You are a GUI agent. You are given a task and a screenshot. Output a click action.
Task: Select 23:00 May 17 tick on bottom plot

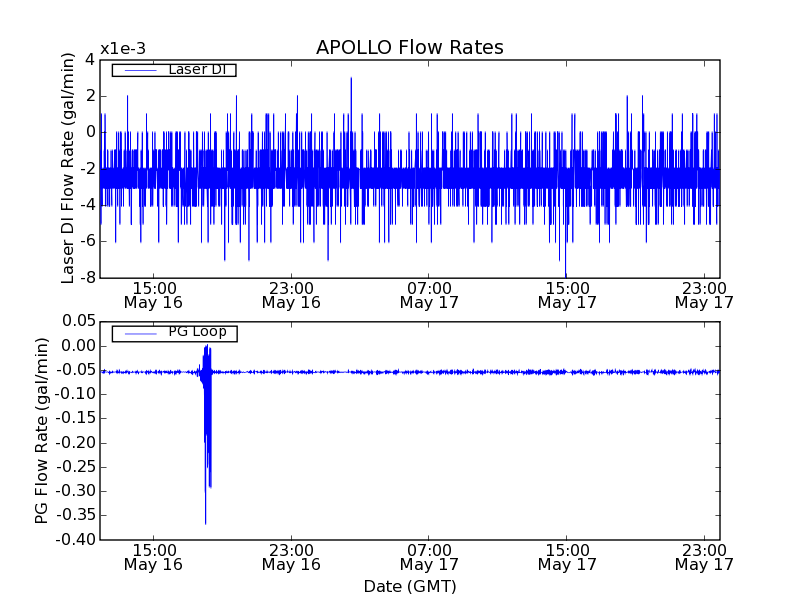(x=704, y=557)
